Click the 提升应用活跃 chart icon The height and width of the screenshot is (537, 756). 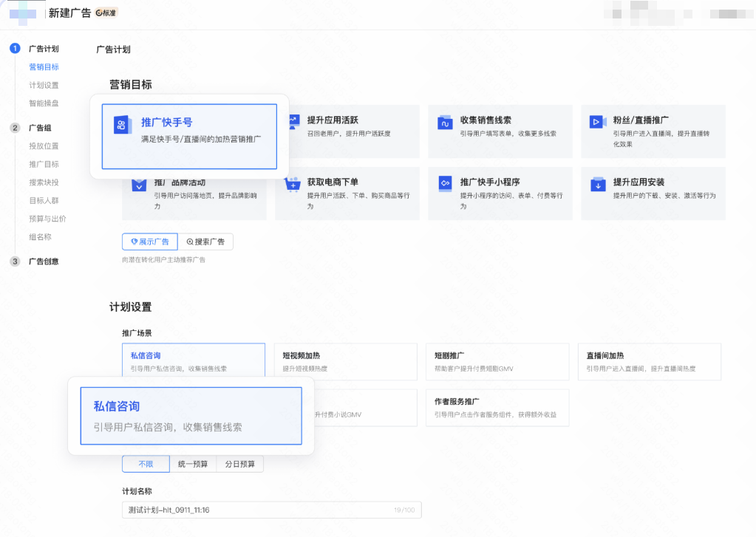293,120
